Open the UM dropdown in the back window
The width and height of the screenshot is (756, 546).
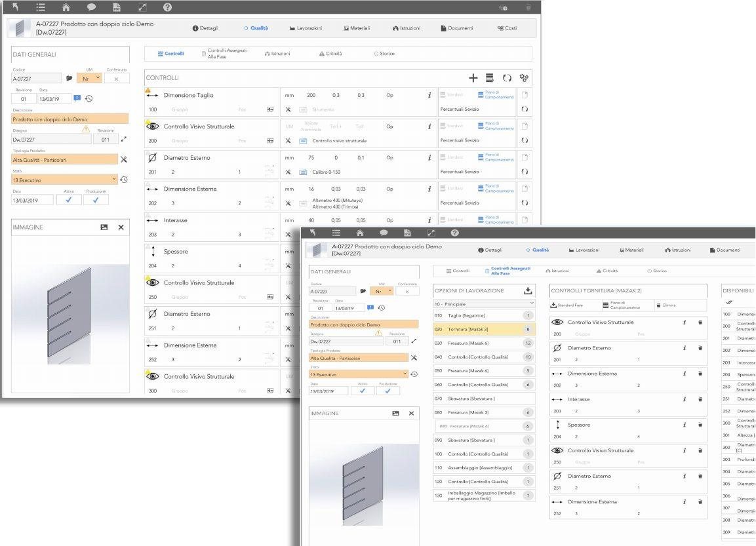click(90, 79)
